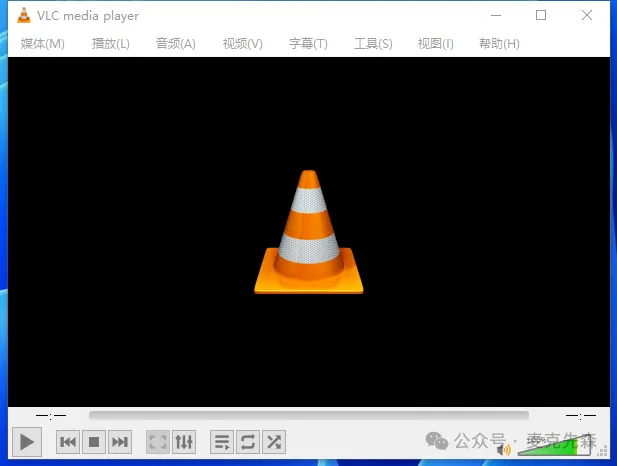The width and height of the screenshot is (617, 466).
Task: Maximize the VLC media player window
Action: [x=541, y=15]
